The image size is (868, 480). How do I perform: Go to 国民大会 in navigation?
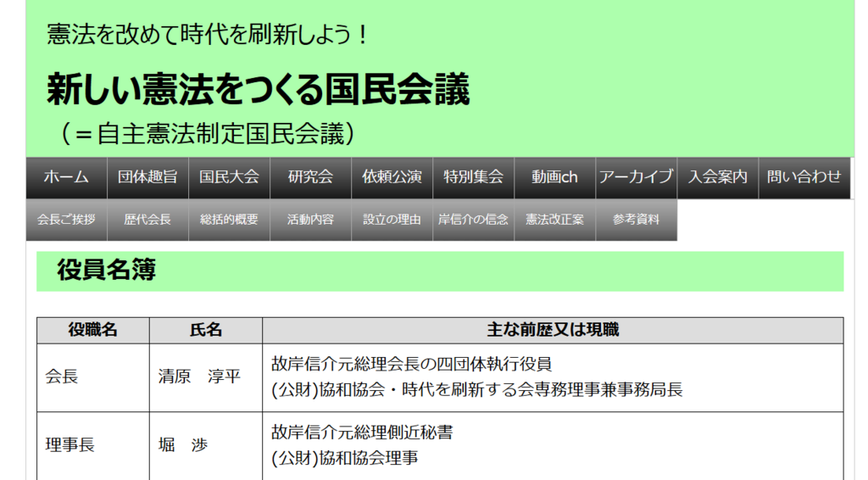point(229,178)
